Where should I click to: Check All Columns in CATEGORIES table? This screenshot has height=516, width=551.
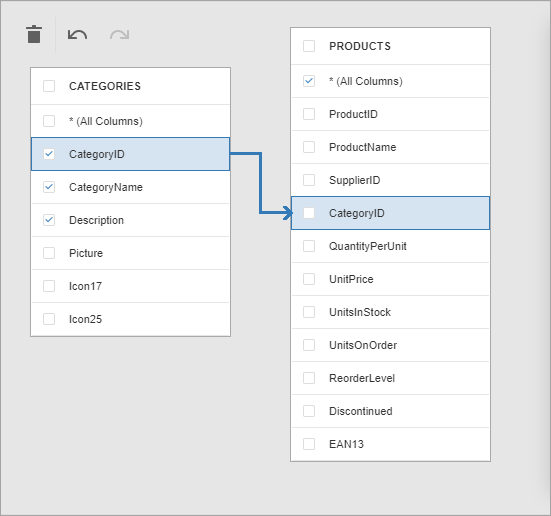[49, 121]
